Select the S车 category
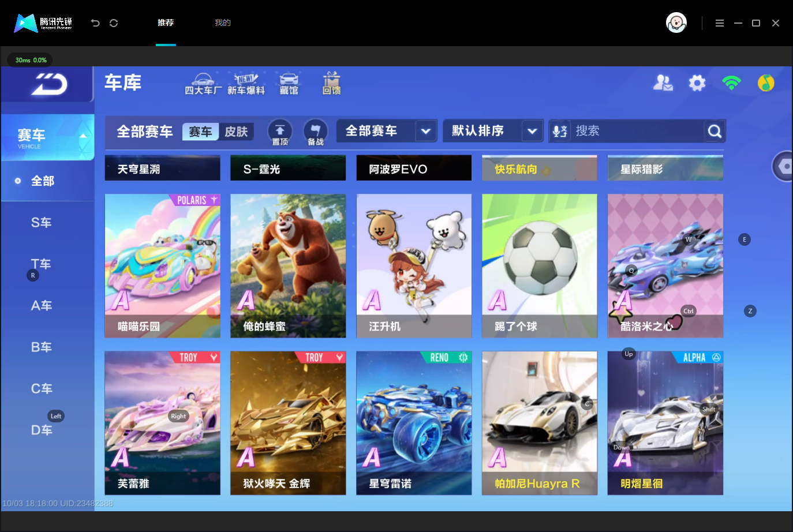The width and height of the screenshot is (793, 532). pyautogui.click(x=42, y=223)
